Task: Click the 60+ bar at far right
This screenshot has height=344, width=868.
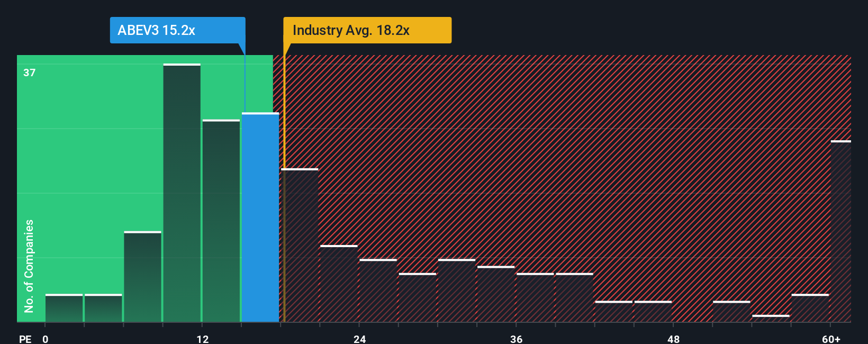Action: tap(840, 231)
